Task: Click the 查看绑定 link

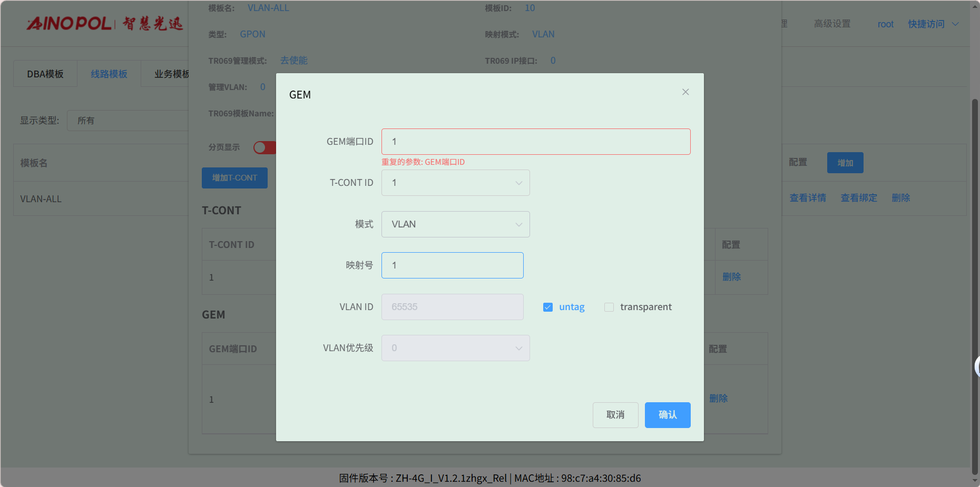Action: [x=859, y=198]
